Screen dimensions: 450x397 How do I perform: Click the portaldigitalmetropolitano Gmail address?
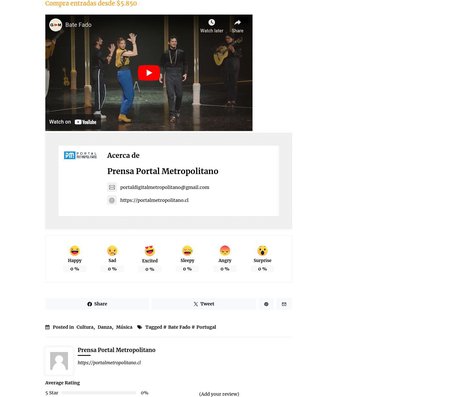pos(165,187)
